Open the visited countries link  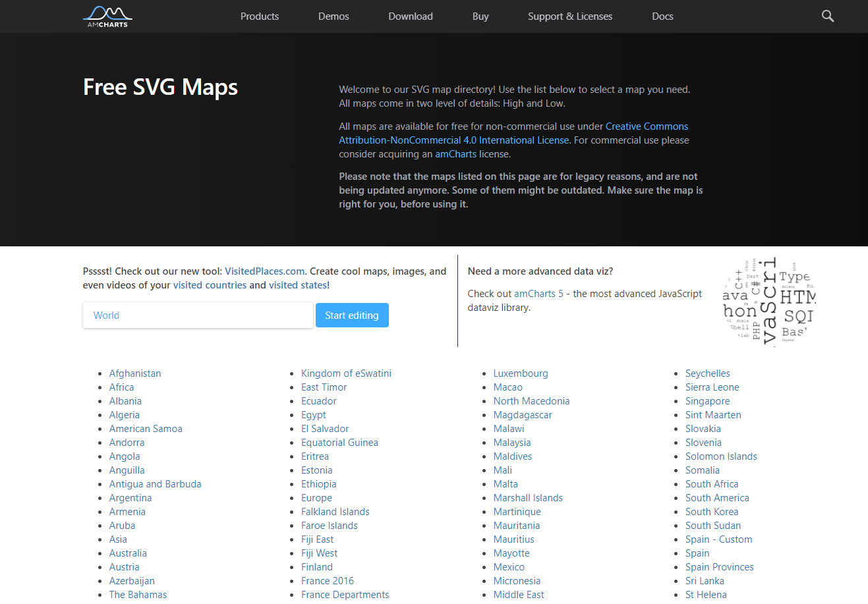pos(210,285)
